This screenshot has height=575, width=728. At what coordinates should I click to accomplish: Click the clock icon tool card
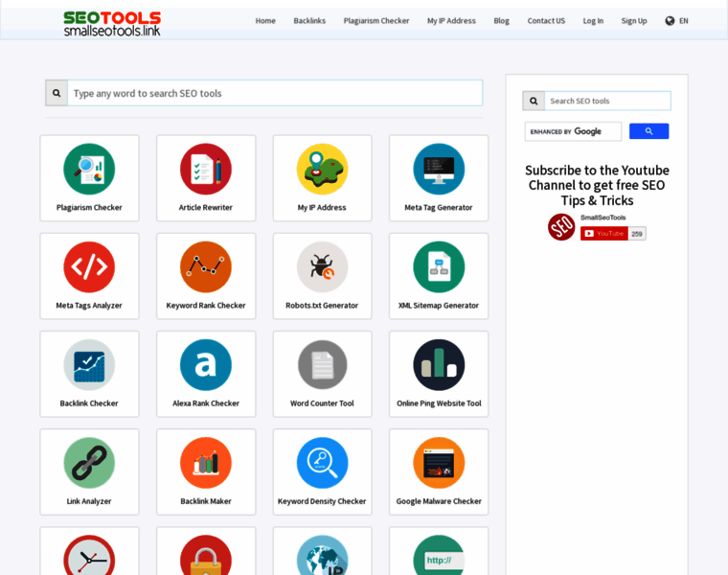pos(89,551)
